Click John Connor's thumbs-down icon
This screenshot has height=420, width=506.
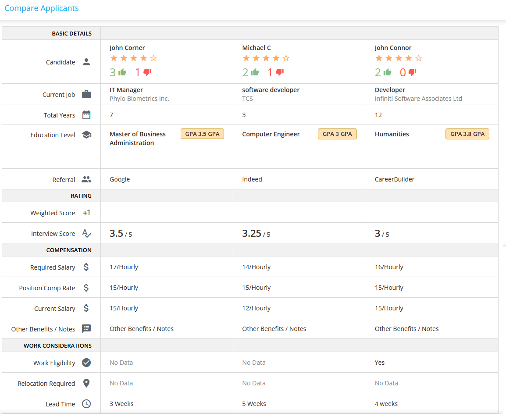pyautogui.click(x=412, y=72)
